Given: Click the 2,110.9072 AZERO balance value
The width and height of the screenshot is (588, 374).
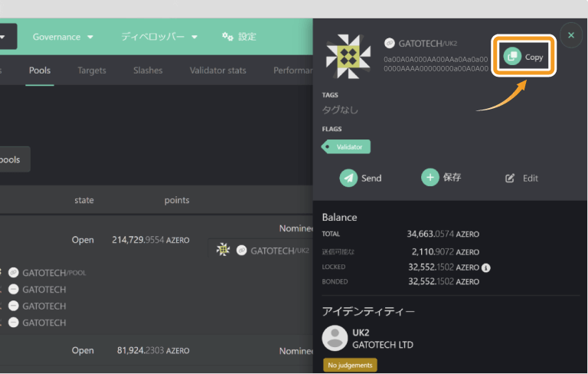Looking at the screenshot, I should tap(446, 251).
